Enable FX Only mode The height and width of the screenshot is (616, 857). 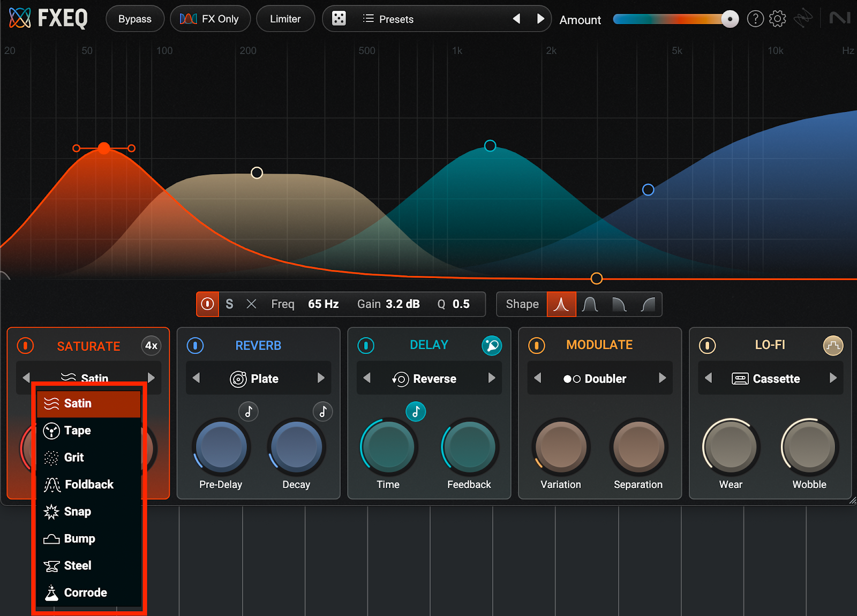point(210,19)
